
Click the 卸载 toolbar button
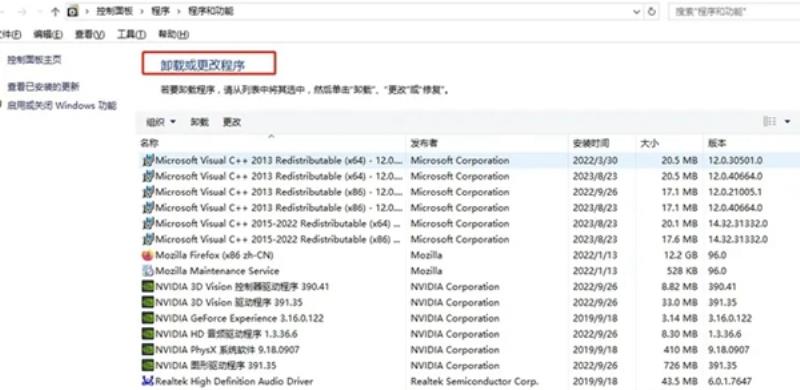click(199, 122)
